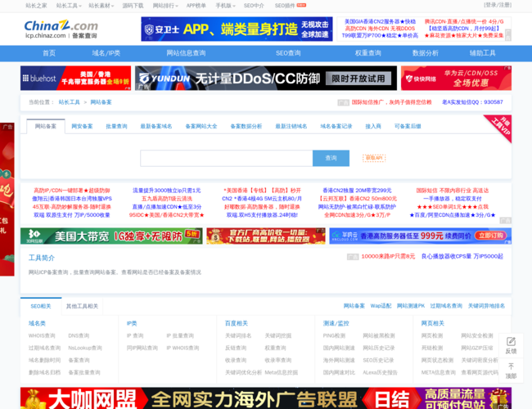Viewport: 532px width, 409px height.
Task: Expand the 网站排行 dropdown menu
Action: pyautogui.click(x=165, y=6)
